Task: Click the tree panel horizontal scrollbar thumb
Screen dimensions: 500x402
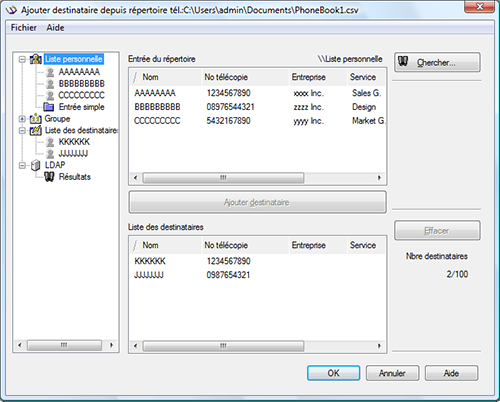Action: coord(64,345)
